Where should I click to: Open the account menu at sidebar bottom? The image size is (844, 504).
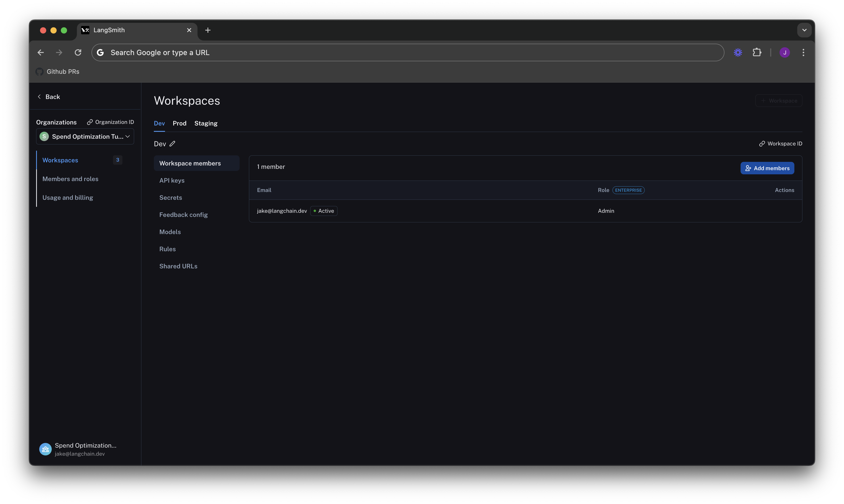[x=78, y=449]
